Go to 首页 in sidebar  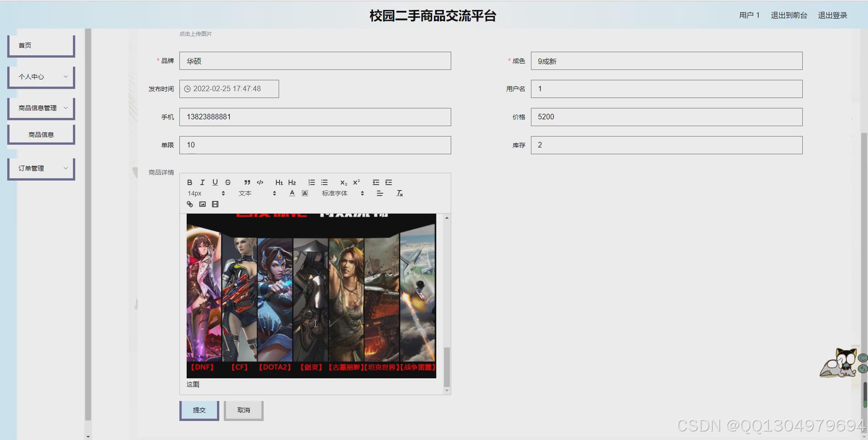coord(41,46)
